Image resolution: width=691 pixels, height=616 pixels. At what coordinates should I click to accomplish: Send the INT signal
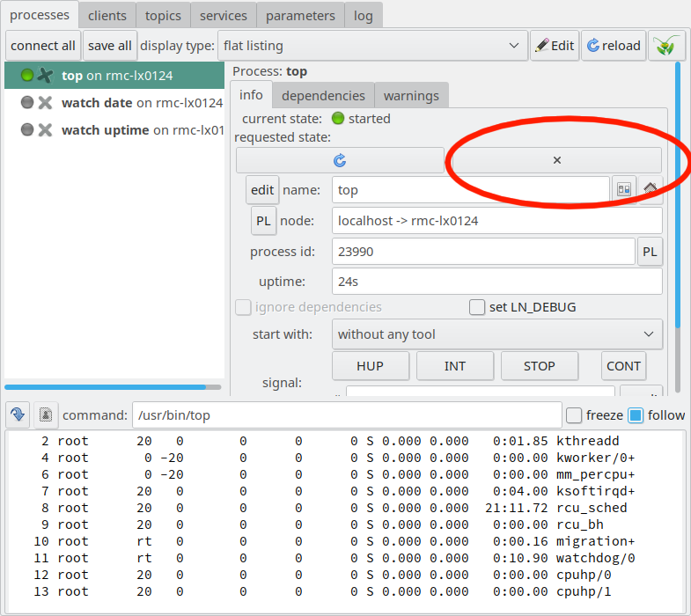[x=455, y=366]
